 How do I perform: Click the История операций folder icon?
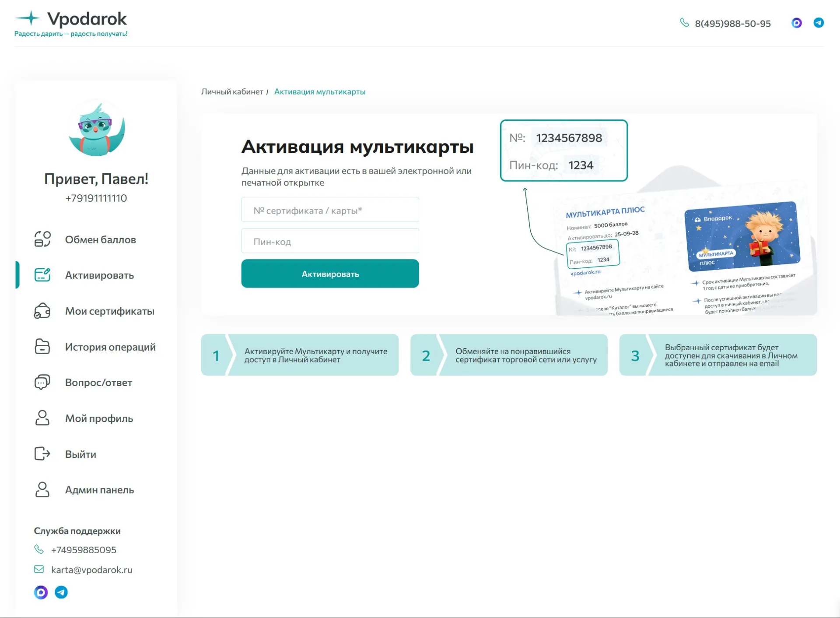42,347
